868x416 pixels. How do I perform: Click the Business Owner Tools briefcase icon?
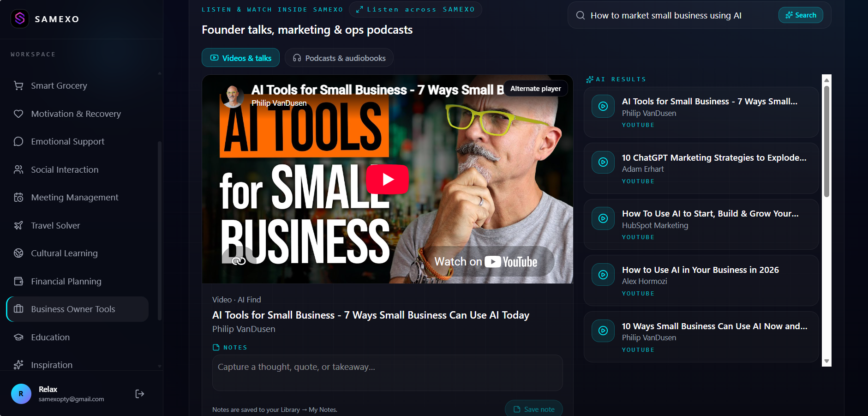click(18, 309)
